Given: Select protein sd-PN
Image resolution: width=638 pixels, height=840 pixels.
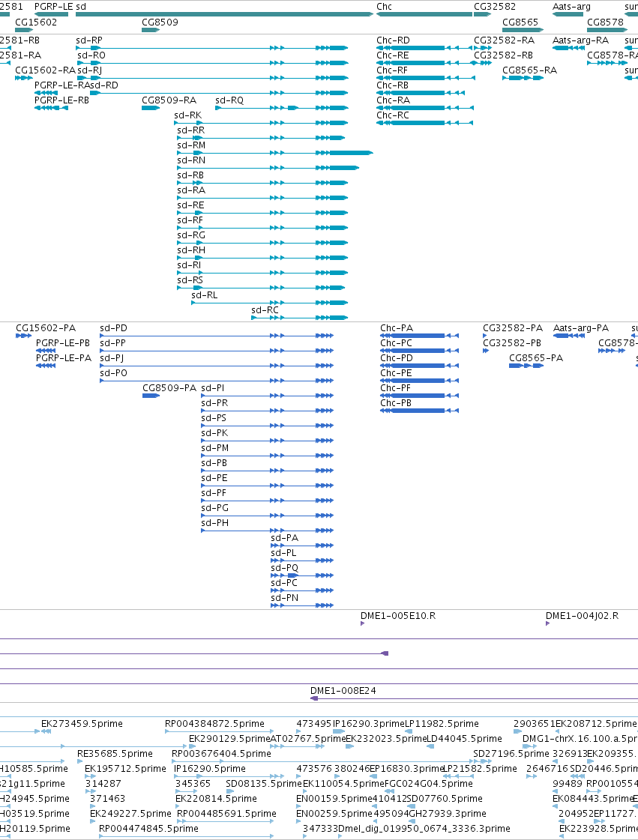Looking at the screenshot, I should coord(302,606).
